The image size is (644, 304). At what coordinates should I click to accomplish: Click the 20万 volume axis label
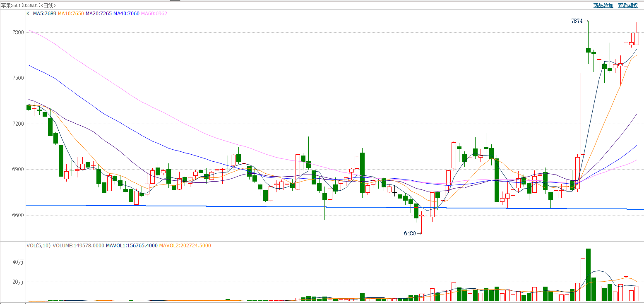18,282
